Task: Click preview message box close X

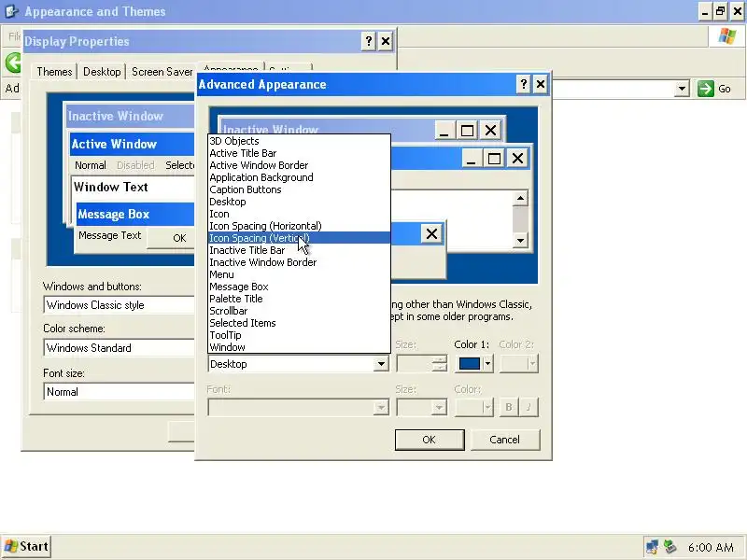Action: (431, 234)
